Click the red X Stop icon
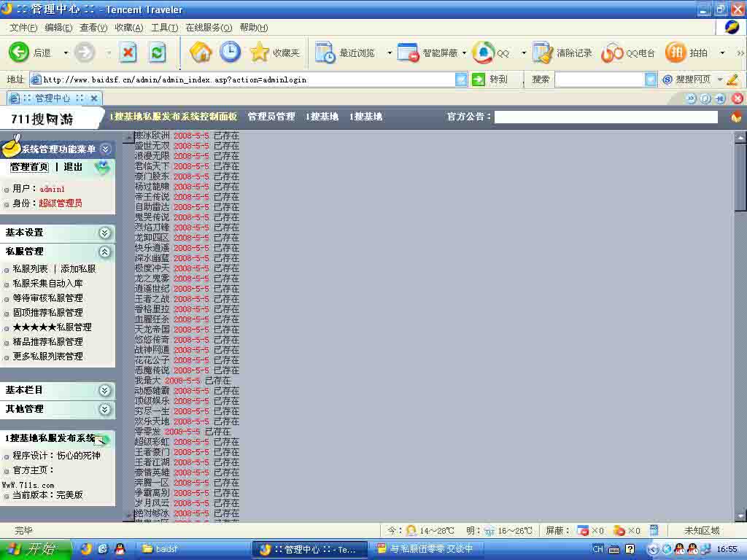This screenshot has height=560, width=747. pyautogui.click(x=128, y=52)
